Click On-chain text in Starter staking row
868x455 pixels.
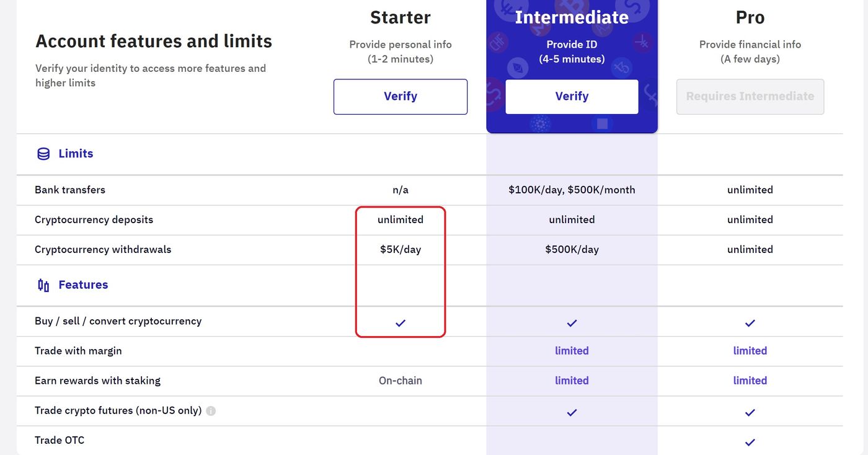(401, 381)
